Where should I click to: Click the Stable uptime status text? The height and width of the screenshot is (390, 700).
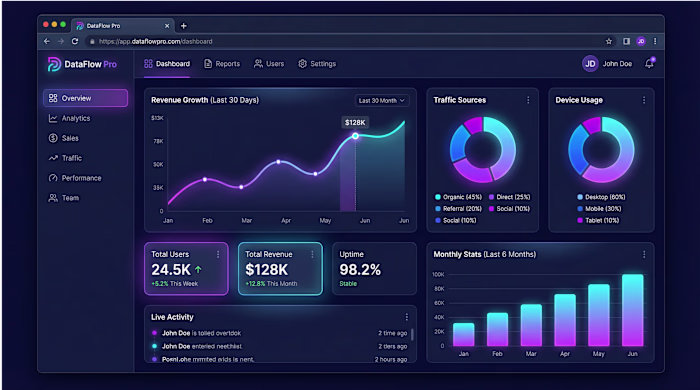348,284
